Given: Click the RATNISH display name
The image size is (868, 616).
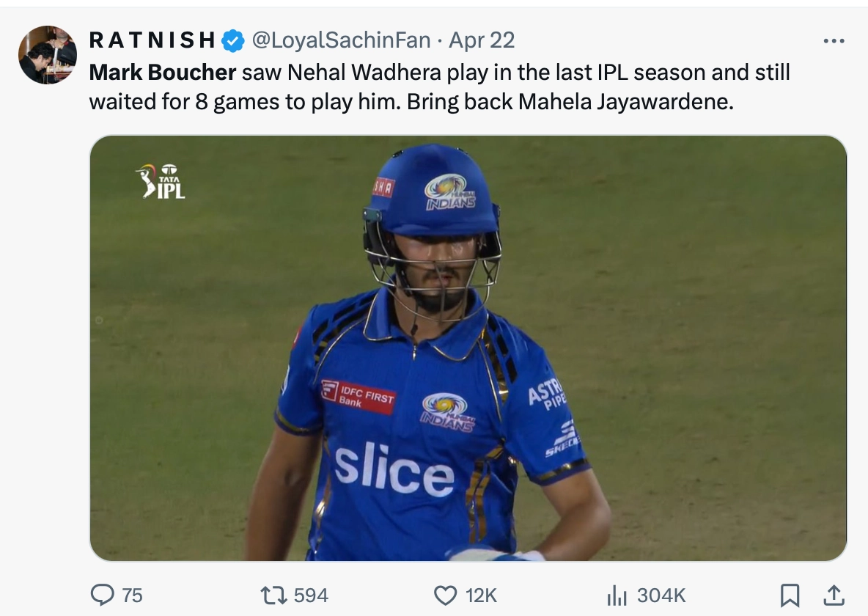Looking at the screenshot, I should 152,40.
